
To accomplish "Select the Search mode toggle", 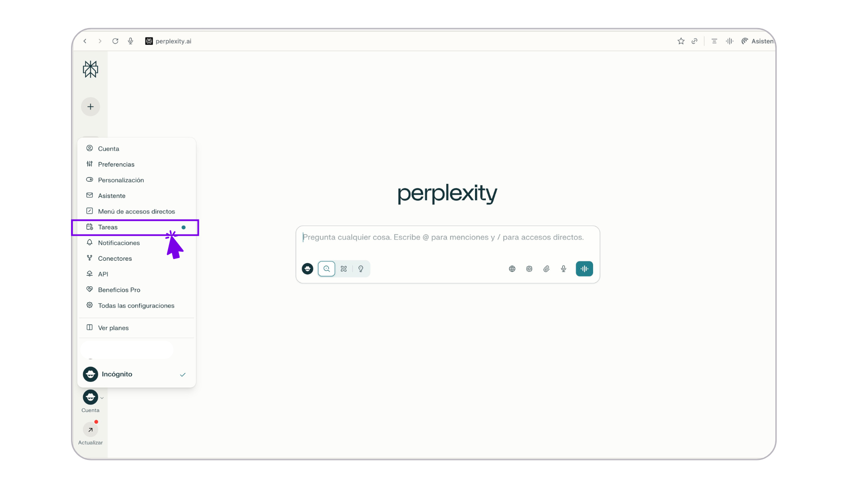I will click(x=326, y=269).
